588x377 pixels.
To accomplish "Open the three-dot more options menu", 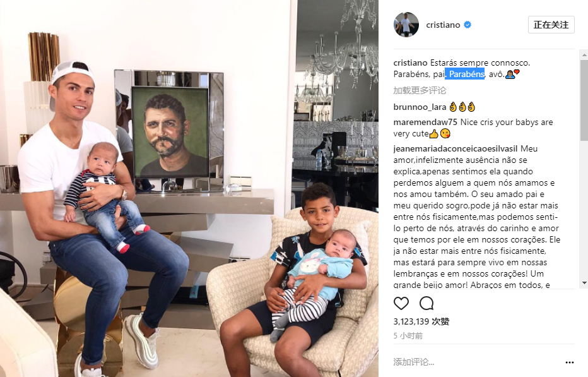I will [569, 362].
